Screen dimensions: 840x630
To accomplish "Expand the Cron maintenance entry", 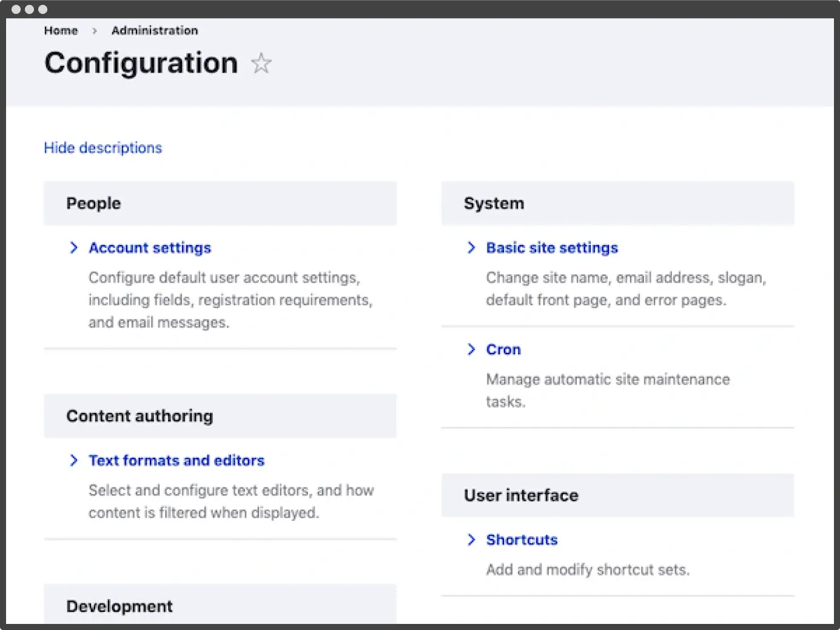I will (503, 349).
